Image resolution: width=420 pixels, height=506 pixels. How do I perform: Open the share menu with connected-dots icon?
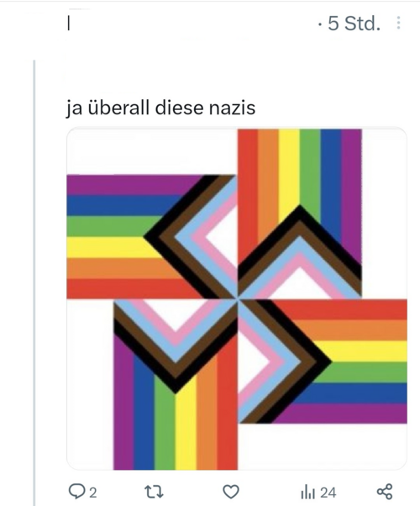coord(385,492)
